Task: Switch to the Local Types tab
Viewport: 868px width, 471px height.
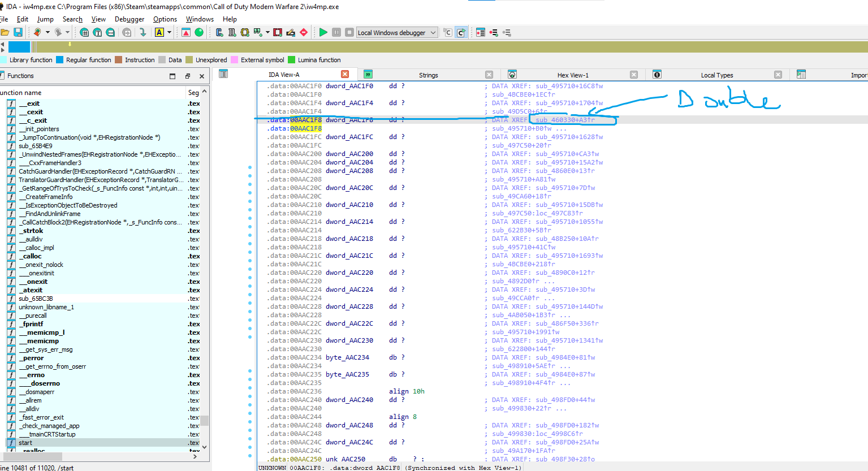Action: point(717,75)
